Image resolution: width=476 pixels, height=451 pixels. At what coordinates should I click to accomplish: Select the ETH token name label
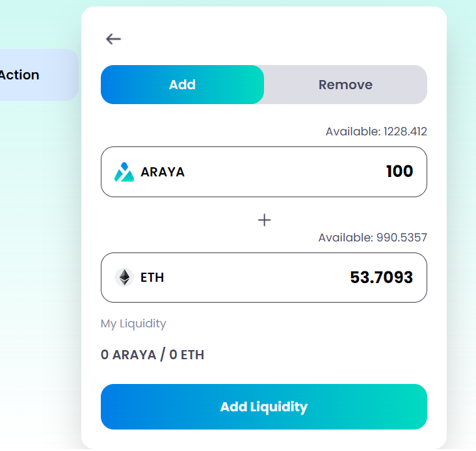[152, 278]
